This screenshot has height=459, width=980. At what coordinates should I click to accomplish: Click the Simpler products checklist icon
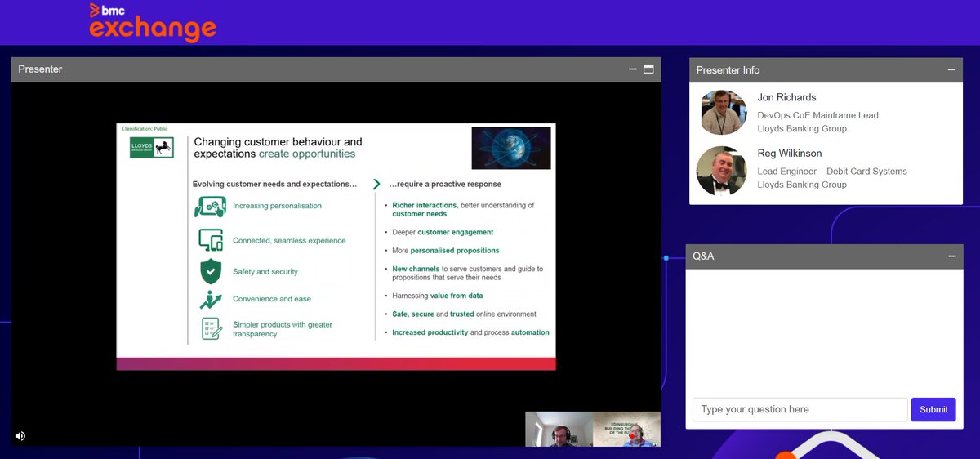(212, 328)
